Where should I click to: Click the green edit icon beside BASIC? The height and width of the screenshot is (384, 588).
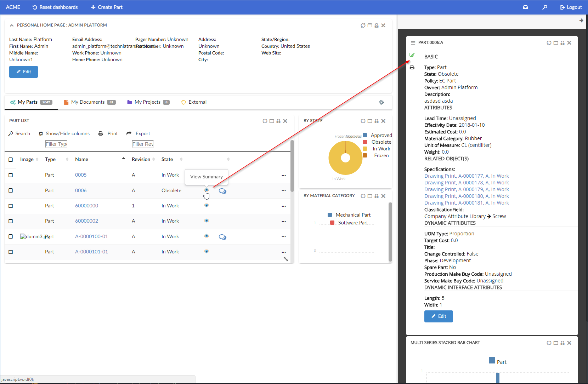pos(412,55)
